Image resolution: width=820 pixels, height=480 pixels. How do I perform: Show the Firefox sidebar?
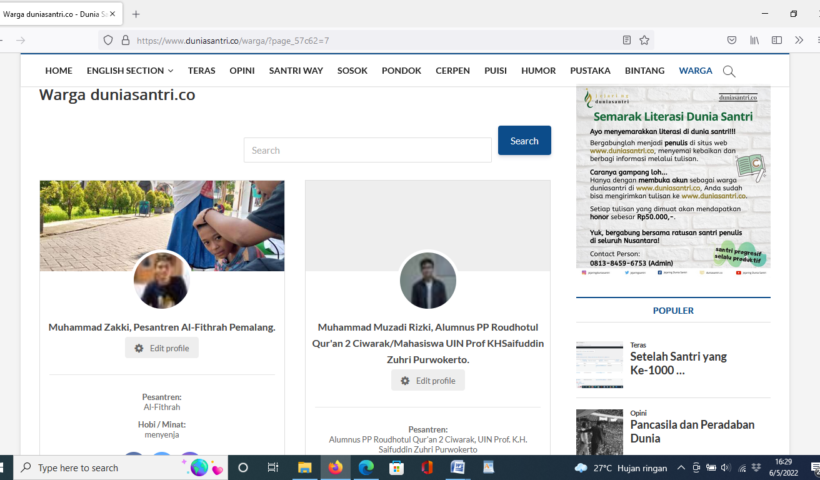pos(776,40)
